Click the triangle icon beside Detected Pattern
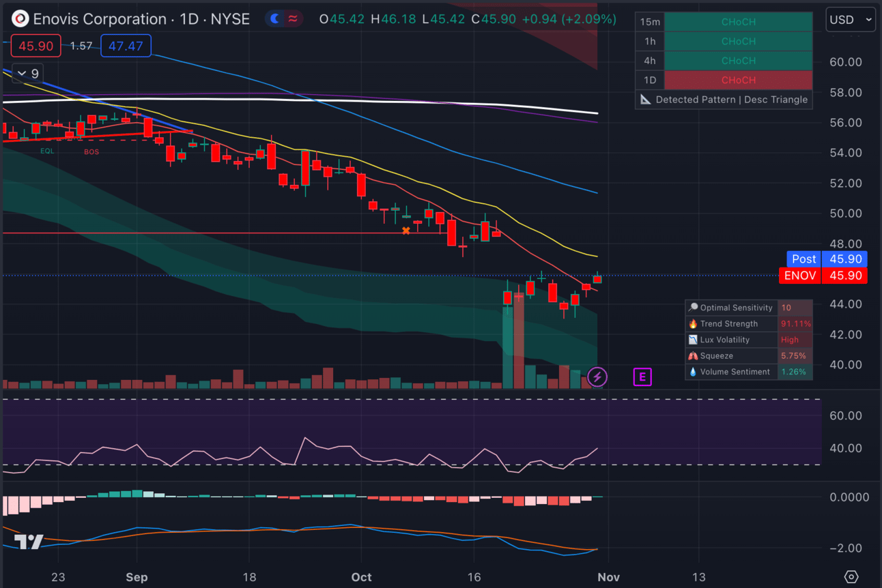This screenshot has height=588, width=882. [x=645, y=100]
